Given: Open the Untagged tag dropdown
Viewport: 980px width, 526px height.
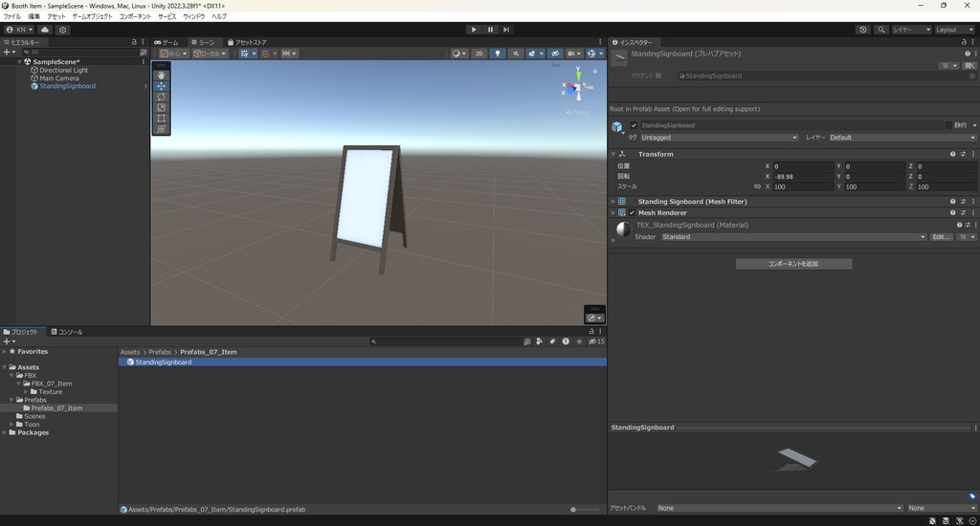Looking at the screenshot, I should [719, 138].
